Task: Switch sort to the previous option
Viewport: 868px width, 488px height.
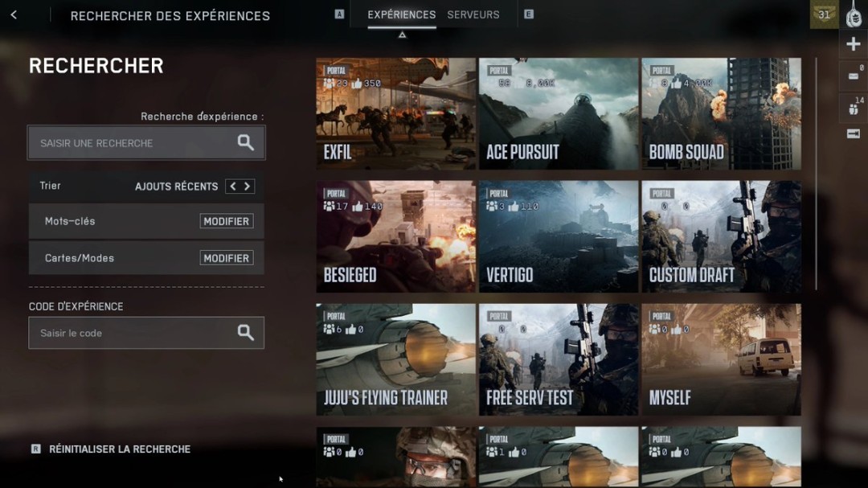Action: click(232, 187)
